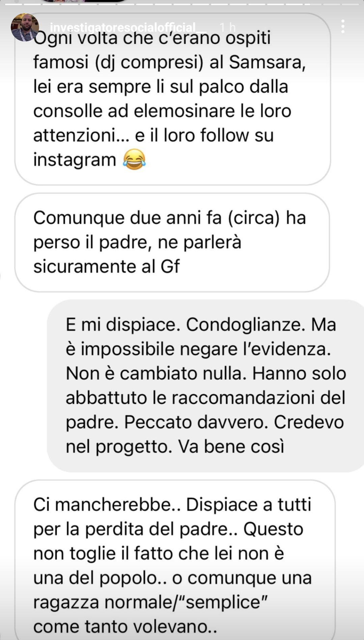Screen dimensions: 364x640
Task: Open the investigatoresocialofficial__ profile link
Action: (x=128, y=27)
